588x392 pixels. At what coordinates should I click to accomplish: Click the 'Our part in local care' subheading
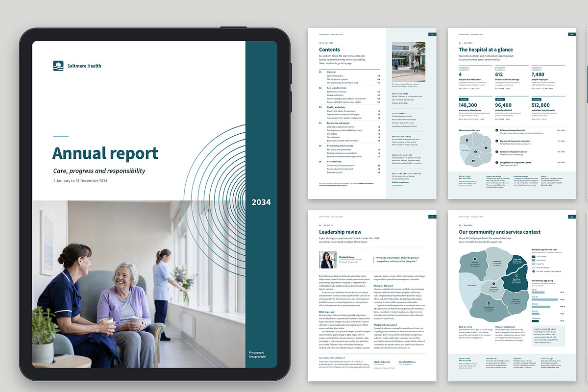click(x=505, y=327)
